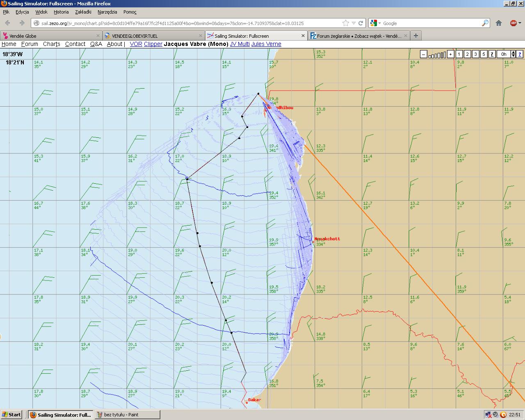Click the chart zoom-out minus button
The image size is (525, 420).
(x=424, y=54)
